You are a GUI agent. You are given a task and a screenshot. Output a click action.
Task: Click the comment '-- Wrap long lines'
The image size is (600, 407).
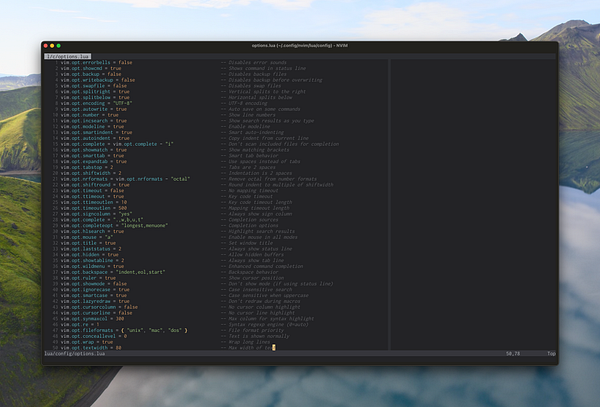pos(245,342)
